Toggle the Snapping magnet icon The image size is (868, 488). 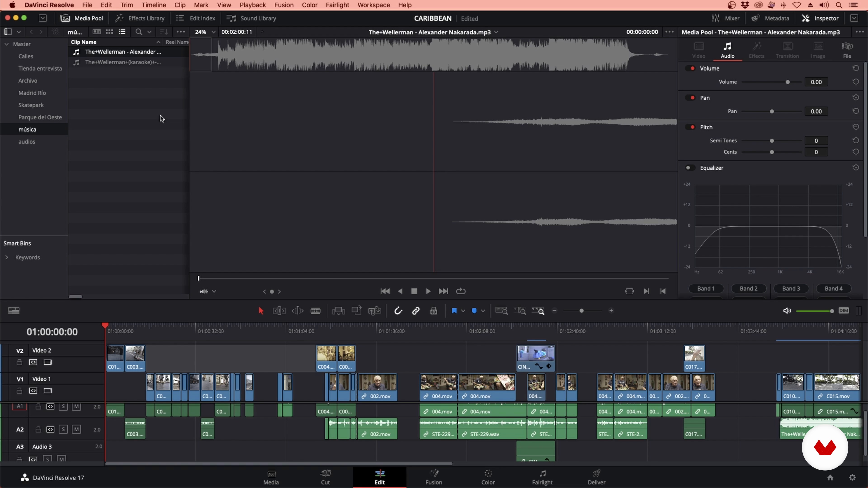pyautogui.click(x=398, y=310)
